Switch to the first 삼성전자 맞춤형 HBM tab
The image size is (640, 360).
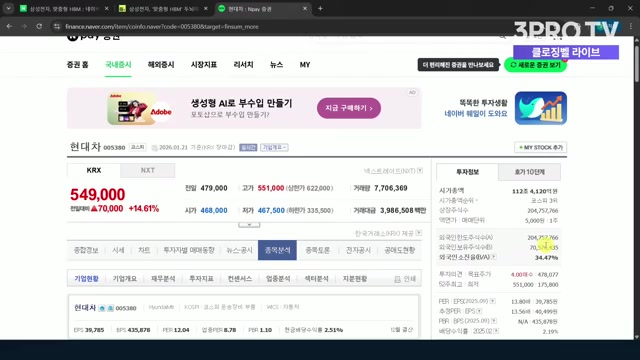pos(64,9)
